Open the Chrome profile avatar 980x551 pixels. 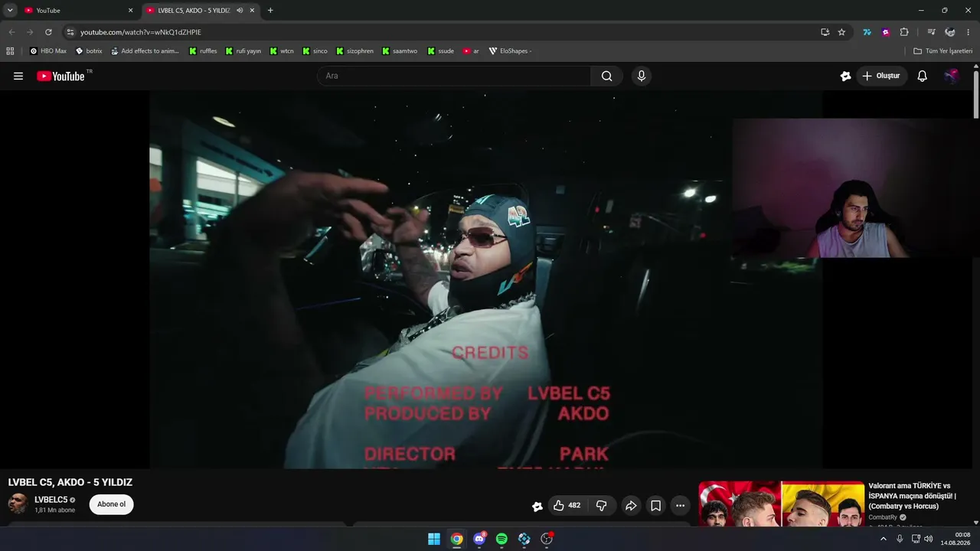point(950,32)
